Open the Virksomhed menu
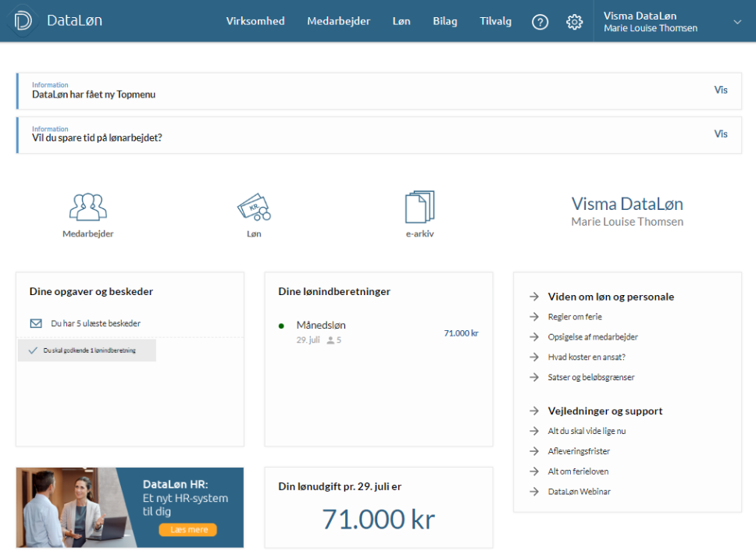756x555 pixels. pos(255,21)
